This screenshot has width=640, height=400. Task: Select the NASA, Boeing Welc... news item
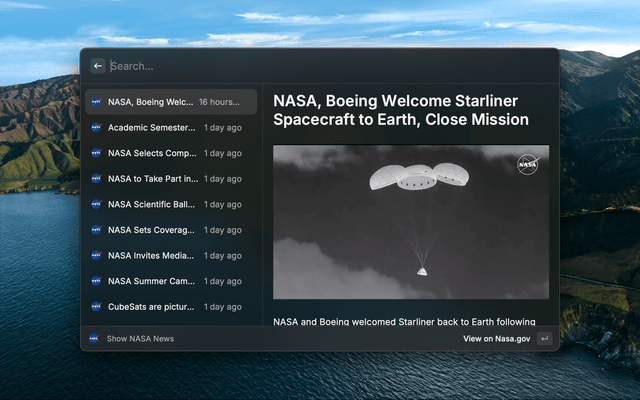pos(150,102)
